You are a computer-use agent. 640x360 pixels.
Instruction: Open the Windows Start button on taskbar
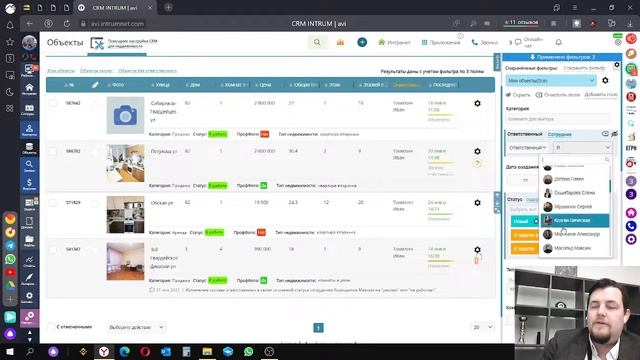[x=10, y=351]
